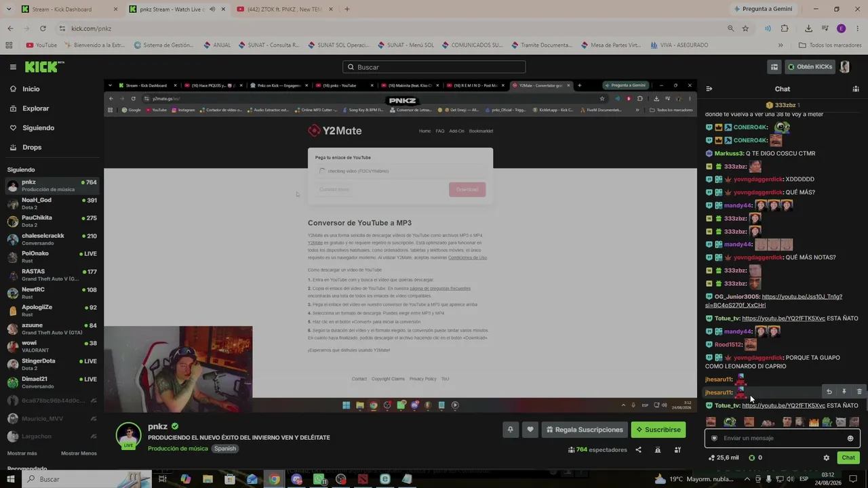Click the green Suscribirse button
The width and height of the screenshot is (868, 488).
click(x=658, y=430)
